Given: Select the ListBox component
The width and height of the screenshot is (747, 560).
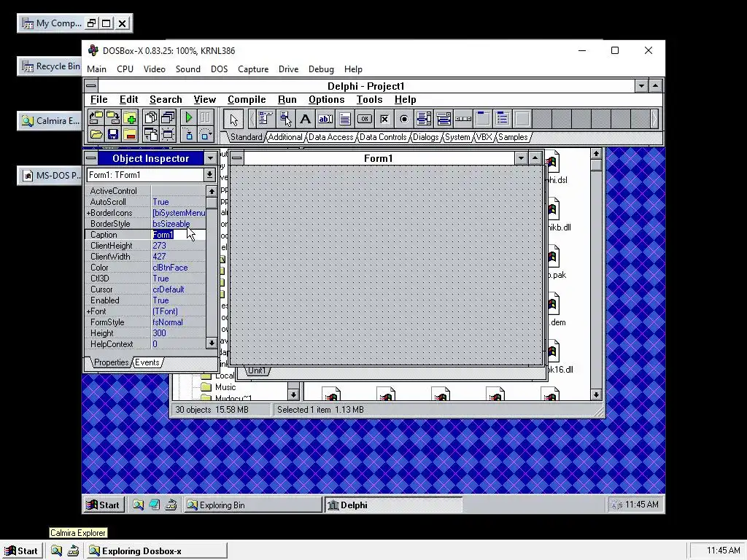Looking at the screenshot, I should tap(424, 119).
